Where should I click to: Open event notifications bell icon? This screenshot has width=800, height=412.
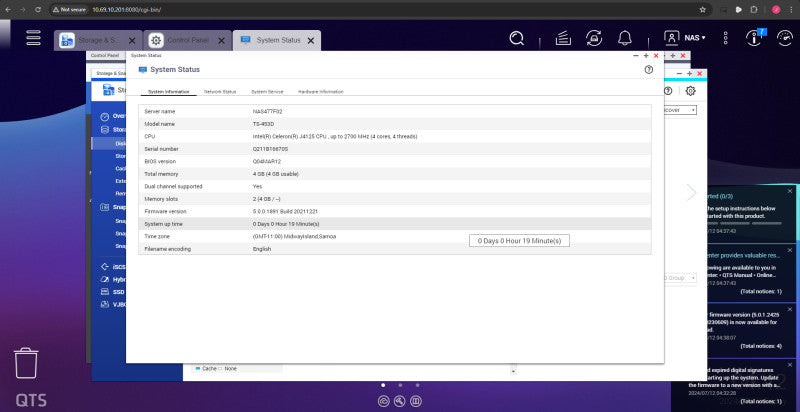tap(624, 38)
